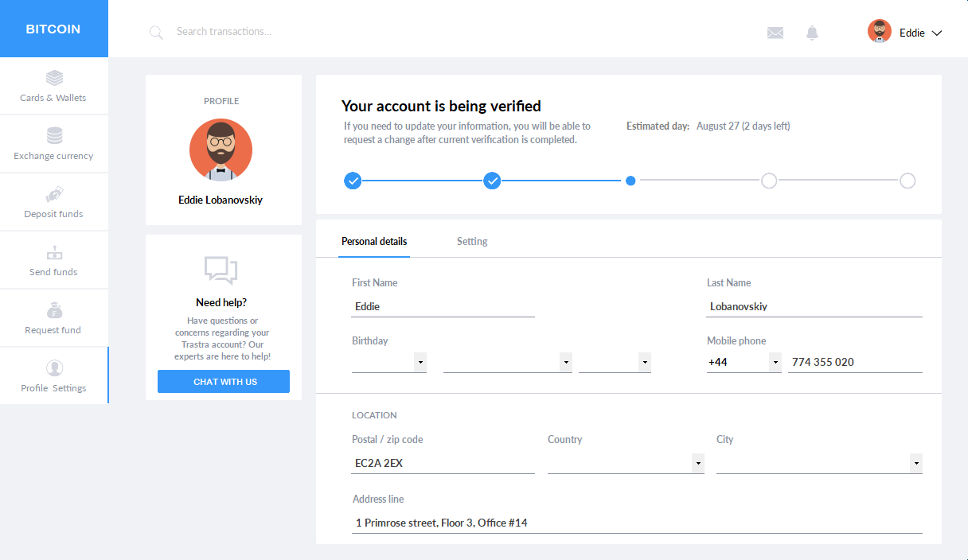Screen dimensions: 968x560
Task: Open Request fund in the sidebar
Action: (x=53, y=318)
